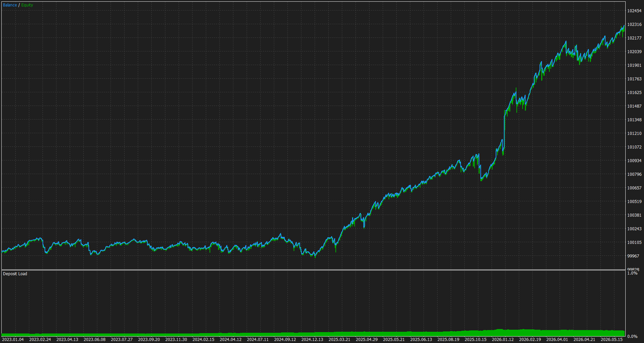
Task: Click the 2024.07.11 date label
Action: 258,340
